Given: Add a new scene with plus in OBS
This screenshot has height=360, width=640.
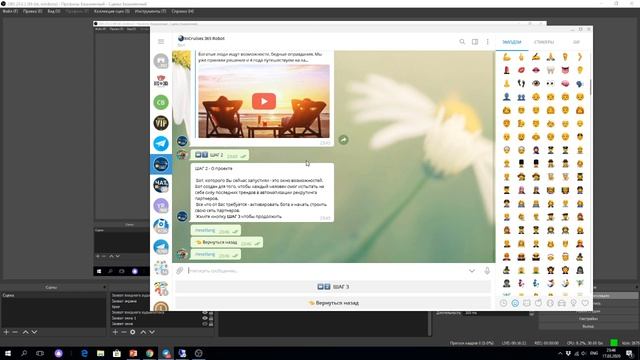Looking at the screenshot, I should [x=6, y=332].
